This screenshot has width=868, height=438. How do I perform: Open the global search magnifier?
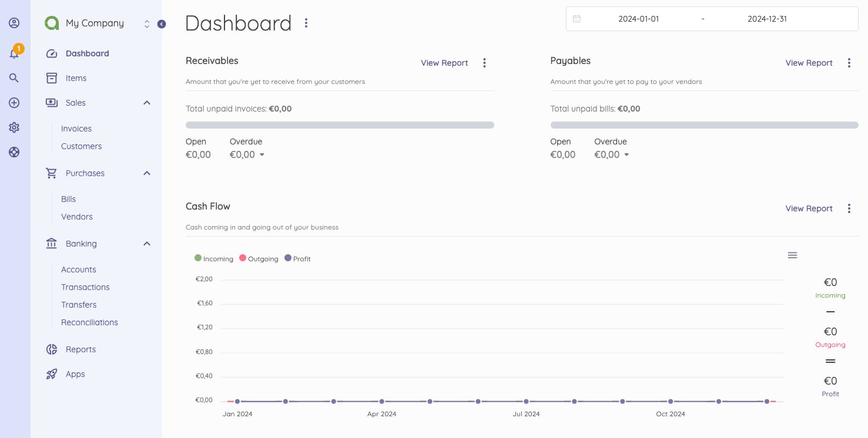14,78
